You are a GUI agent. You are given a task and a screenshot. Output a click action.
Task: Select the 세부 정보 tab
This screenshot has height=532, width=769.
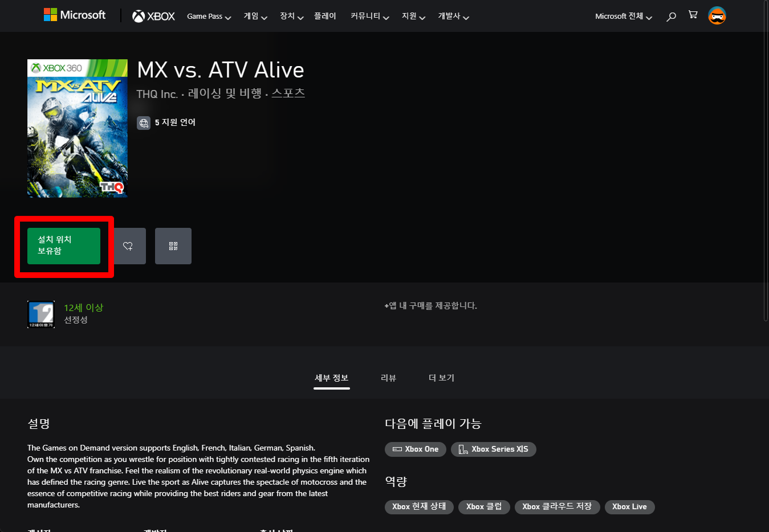(x=332, y=378)
